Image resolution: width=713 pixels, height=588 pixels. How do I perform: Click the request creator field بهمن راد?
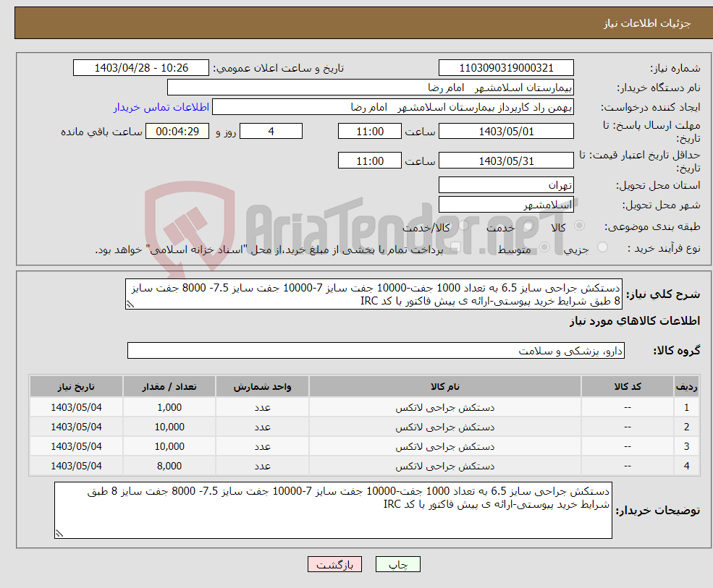(x=393, y=107)
